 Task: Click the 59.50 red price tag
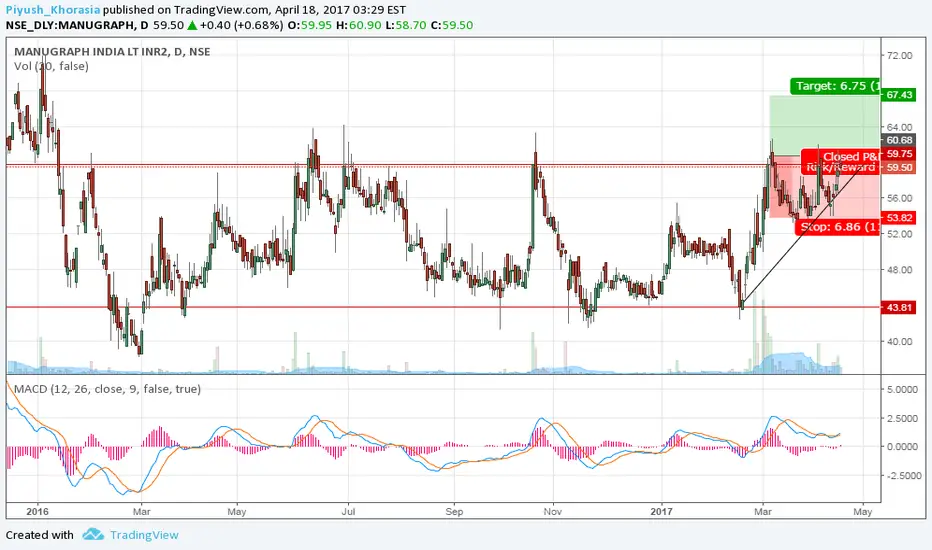[899, 168]
